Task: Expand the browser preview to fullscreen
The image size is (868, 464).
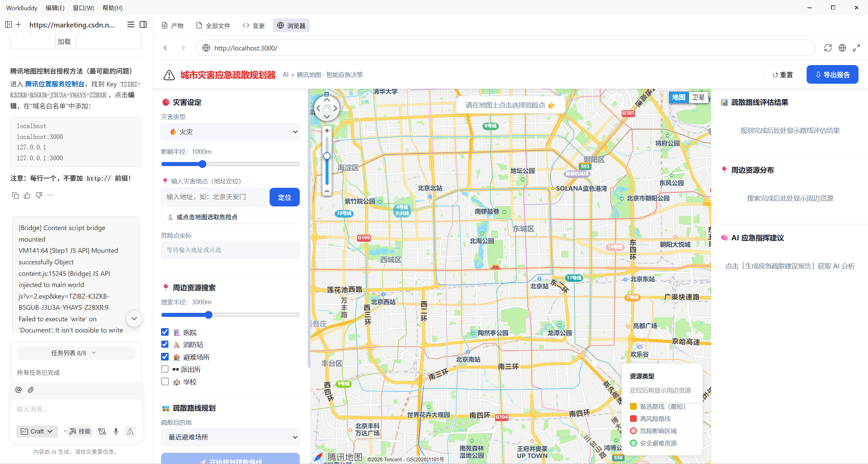Action: click(856, 48)
